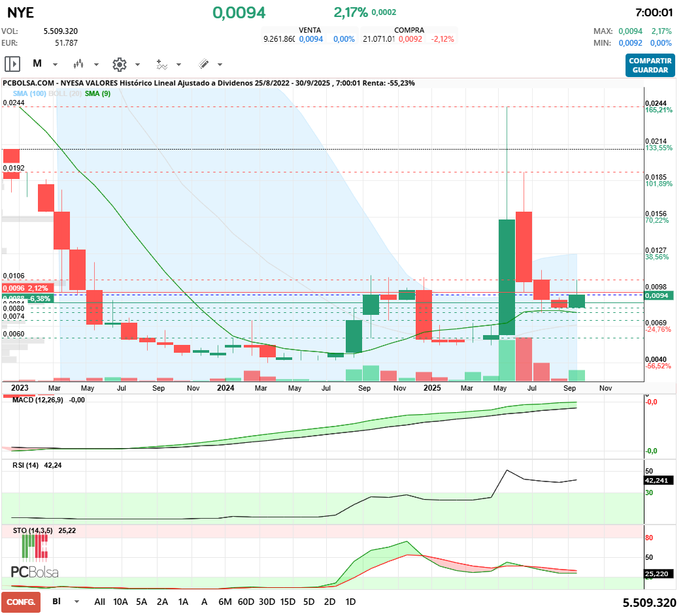Click the 0,0244 high price level label
This screenshot has height=616, width=685.
coord(14,103)
